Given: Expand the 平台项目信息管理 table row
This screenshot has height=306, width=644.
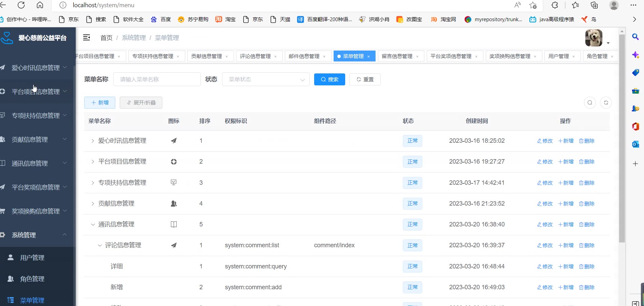Looking at the screenshot, I should (92, 162).
